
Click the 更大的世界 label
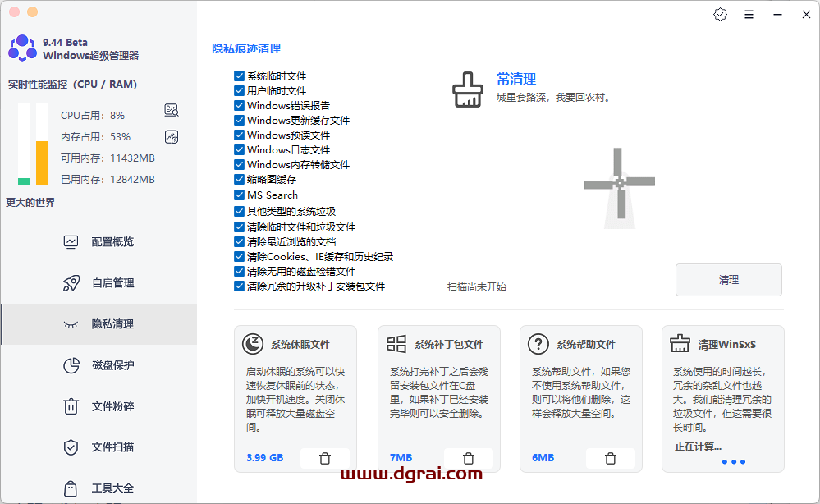(30, 202)
